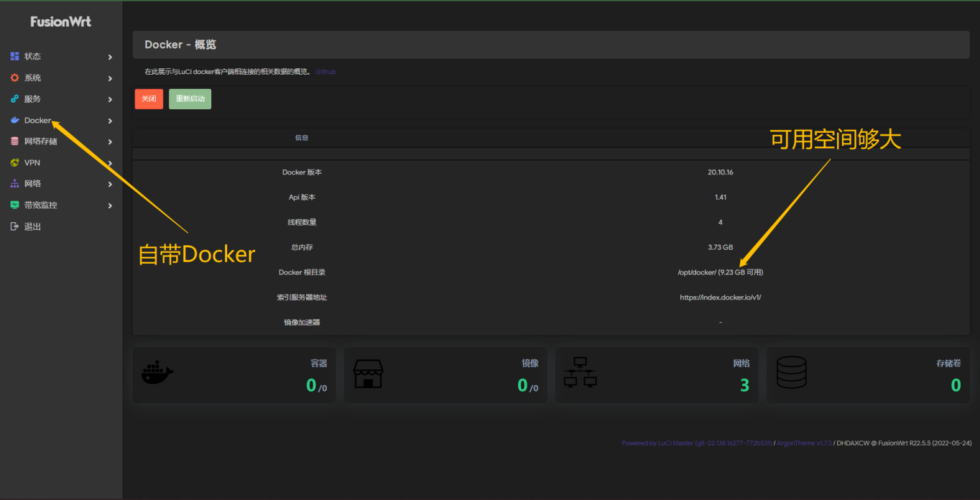Click the 容器 card title
Viewport: 980px width, 500px height.
(319, 363)
